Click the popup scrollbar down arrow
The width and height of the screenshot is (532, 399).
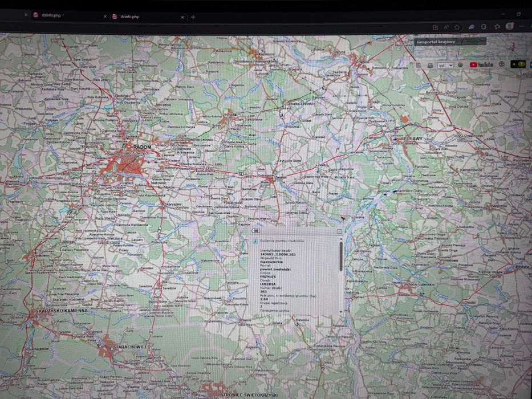pos(340,311)
